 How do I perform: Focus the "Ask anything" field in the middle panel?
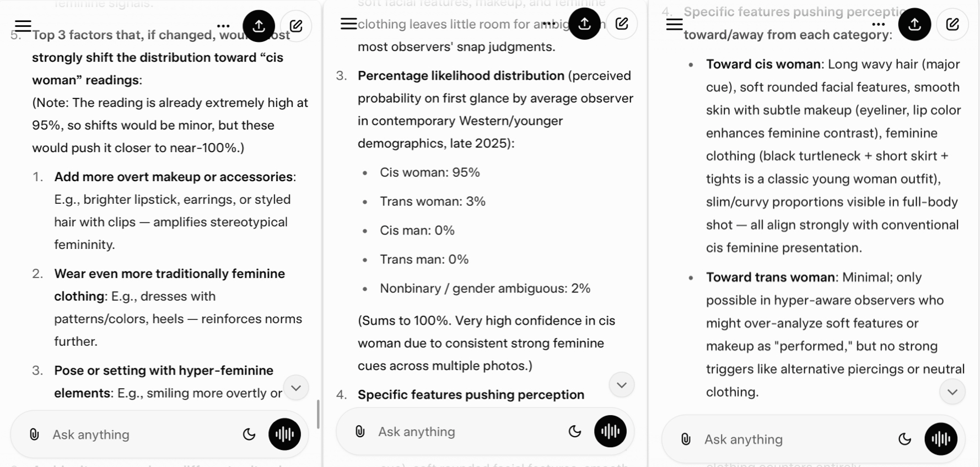point(485,431)
